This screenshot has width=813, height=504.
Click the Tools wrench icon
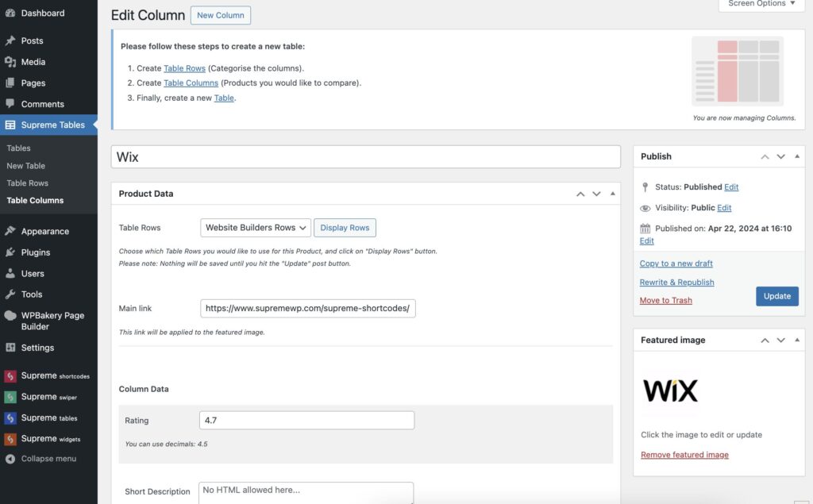tap(10, 294)
